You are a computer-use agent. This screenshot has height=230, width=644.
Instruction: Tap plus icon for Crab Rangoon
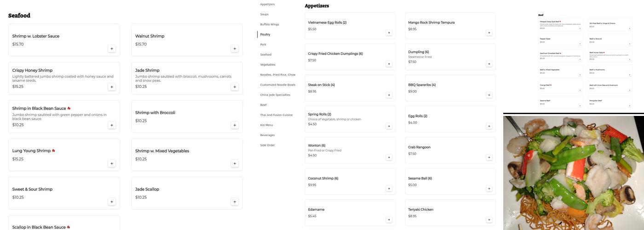point(489,157)
